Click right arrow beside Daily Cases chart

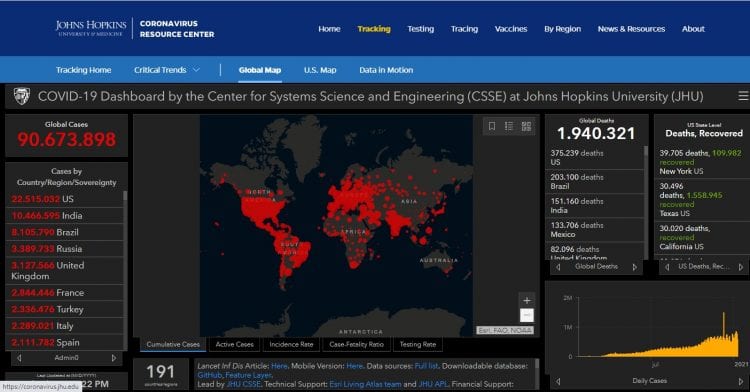740,381
